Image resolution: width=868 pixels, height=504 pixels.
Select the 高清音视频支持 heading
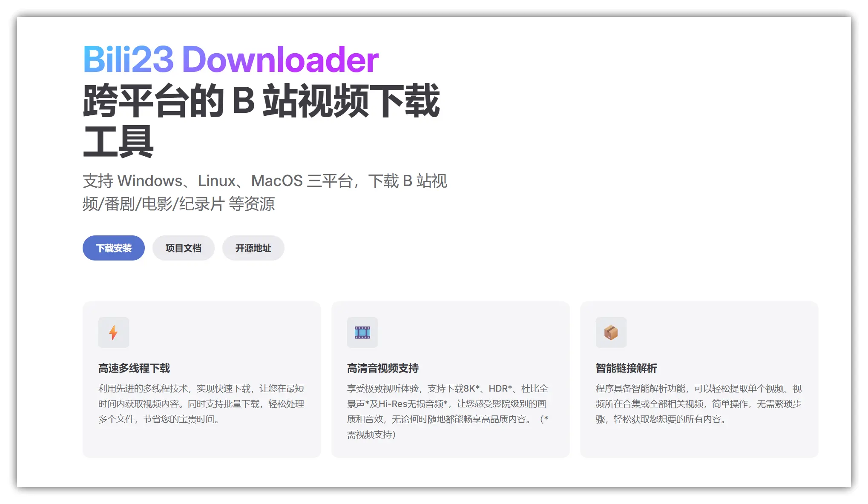383,368
